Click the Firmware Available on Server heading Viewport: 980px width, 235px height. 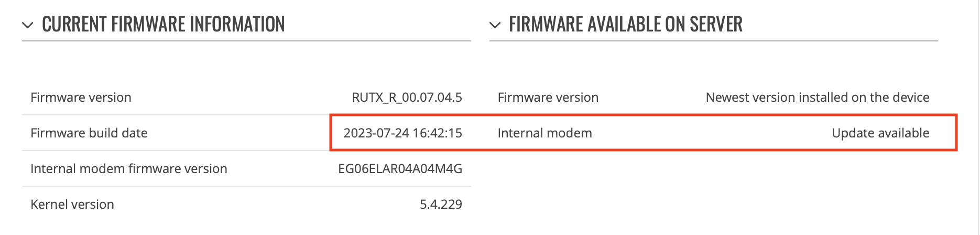coord(626,24)
